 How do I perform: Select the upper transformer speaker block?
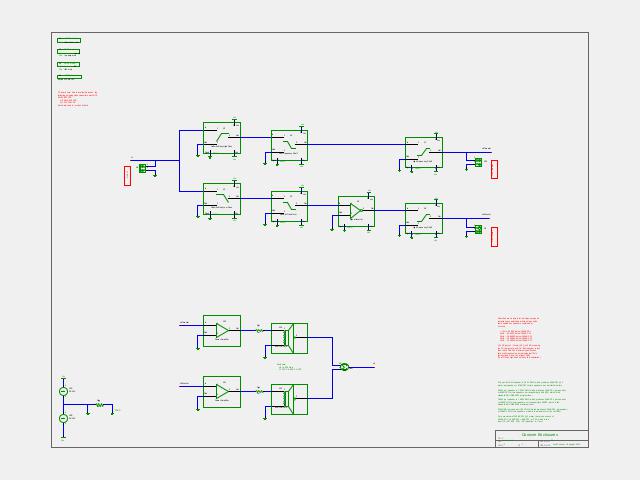tap(289, 338)
